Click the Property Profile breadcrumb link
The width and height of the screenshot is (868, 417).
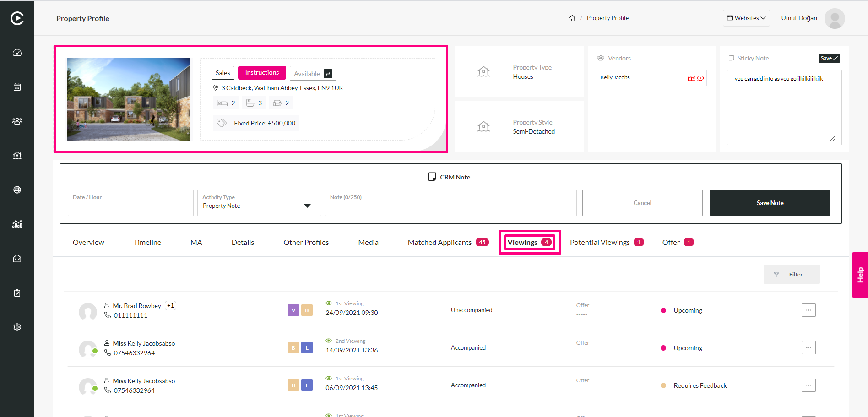pyautogui.click(x=608, y=18)
